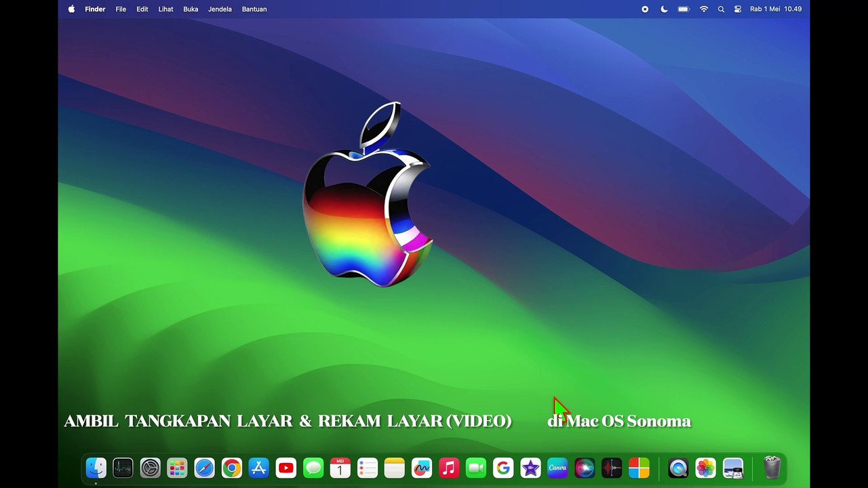Open the Bantuan menu
Image resolution: width=868 pixels, height=488 pixels.
(x=254, y=9)
